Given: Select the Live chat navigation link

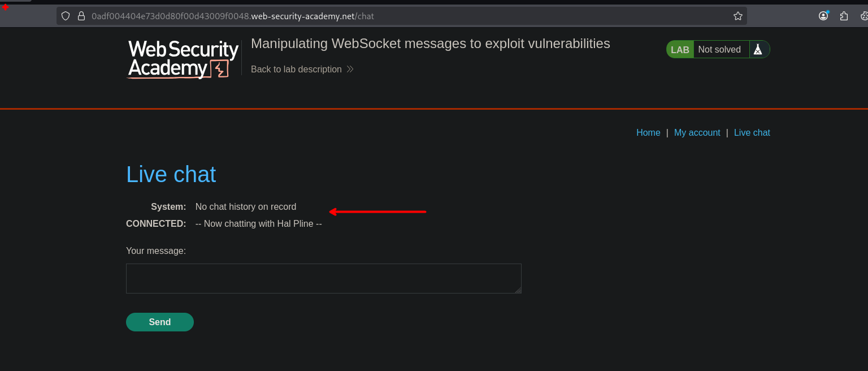Looking at the screenshot, I should pyautogui.click(x=752, y=132).
